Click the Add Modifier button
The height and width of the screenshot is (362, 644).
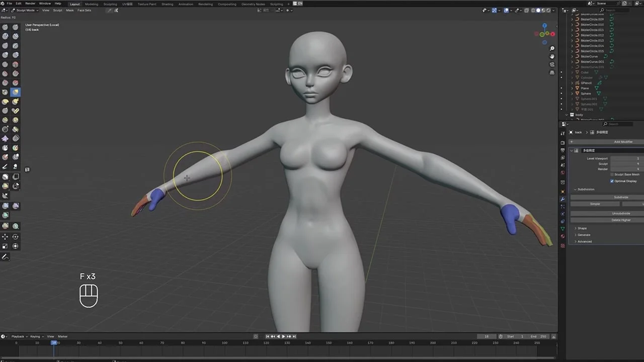[623, 142]
